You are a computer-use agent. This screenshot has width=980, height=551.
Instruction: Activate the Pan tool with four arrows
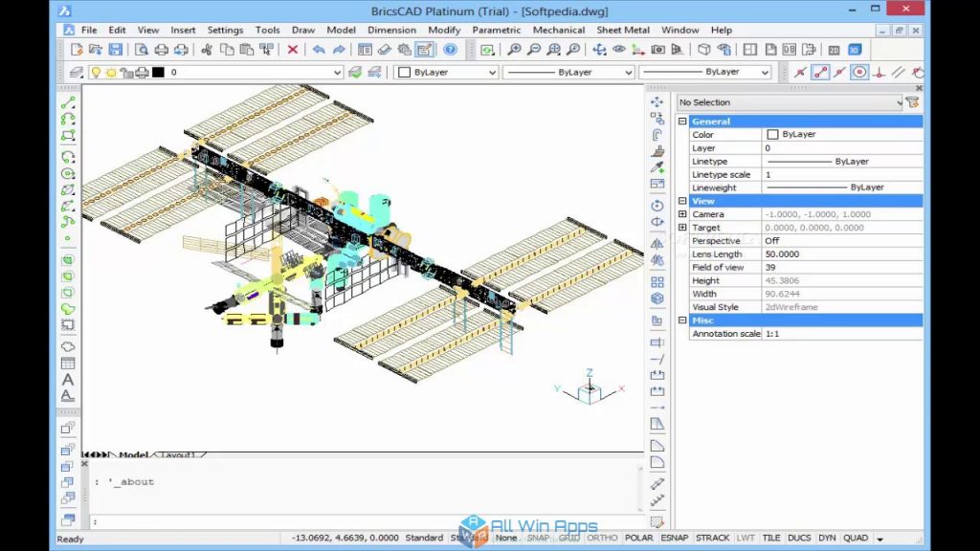click(x=599, y=50)
